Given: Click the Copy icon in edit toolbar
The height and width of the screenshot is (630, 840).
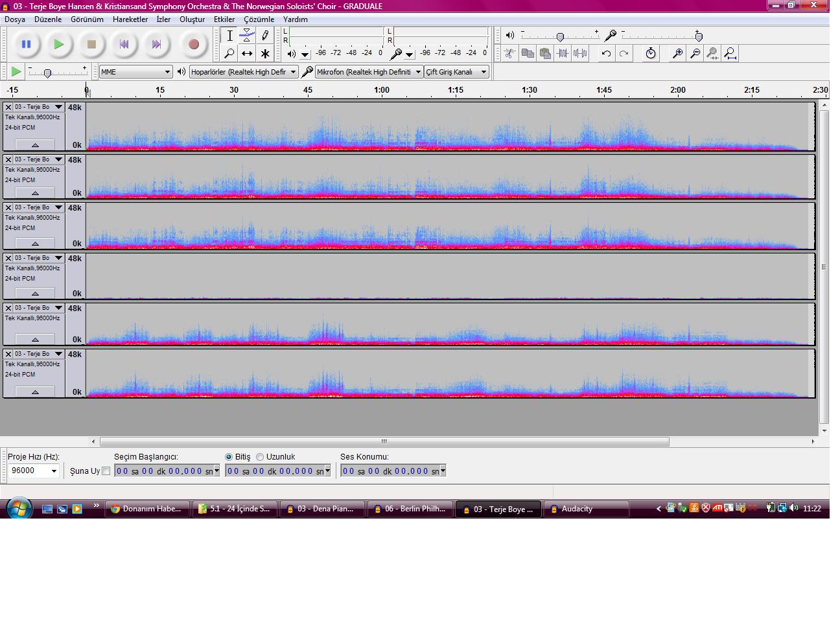Looking at the screenshot, I should pos(528,53).
